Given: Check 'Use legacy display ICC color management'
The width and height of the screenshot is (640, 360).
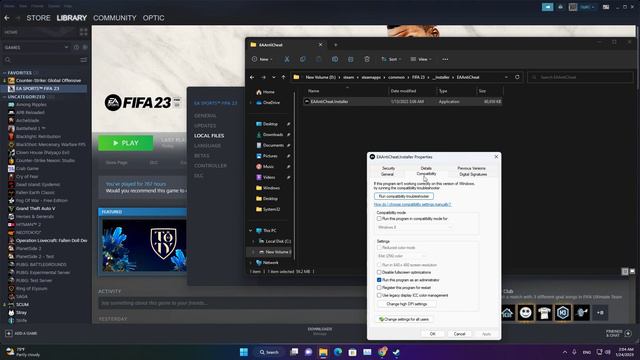Looking at the screenshot, I should tap(379, 295).
